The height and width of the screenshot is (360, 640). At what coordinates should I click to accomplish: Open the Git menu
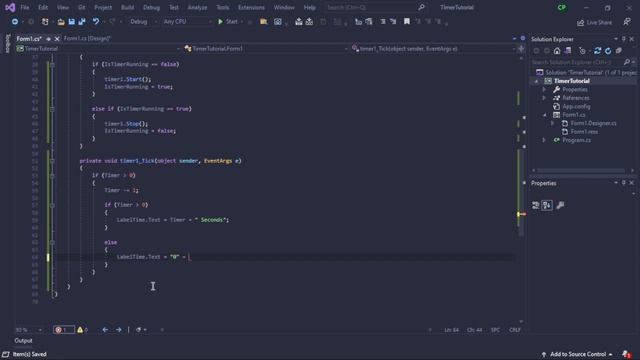coord(82,7)
